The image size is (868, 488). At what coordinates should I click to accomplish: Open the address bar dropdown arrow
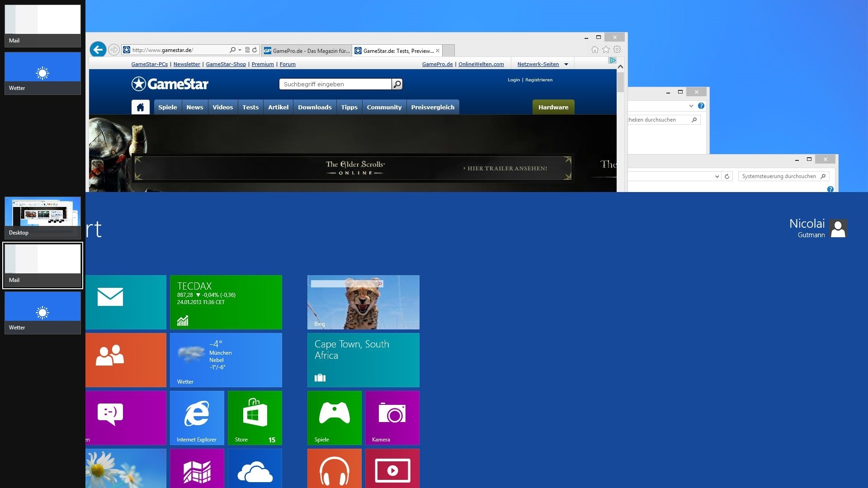240,50
